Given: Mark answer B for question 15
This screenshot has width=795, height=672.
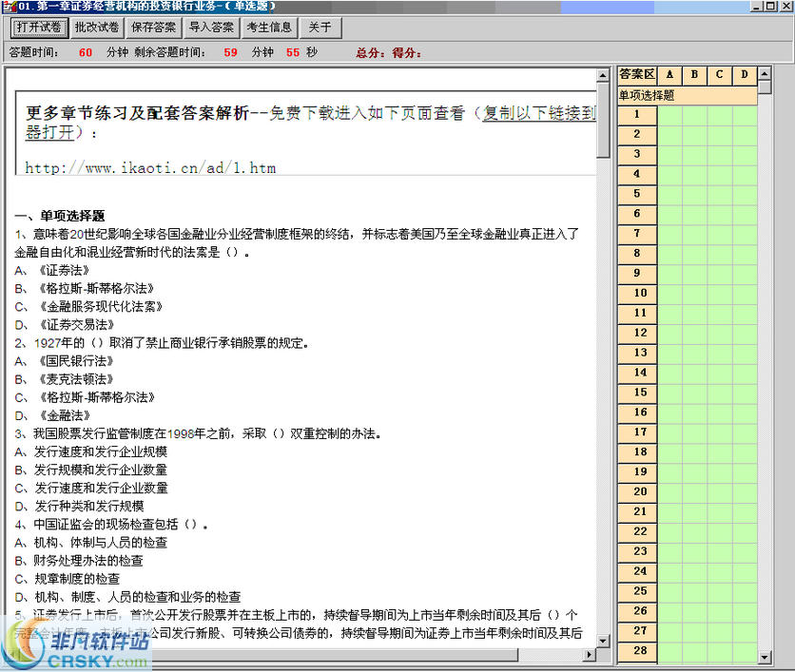Looking at the screenshot, I should click(x=694, y=393).
